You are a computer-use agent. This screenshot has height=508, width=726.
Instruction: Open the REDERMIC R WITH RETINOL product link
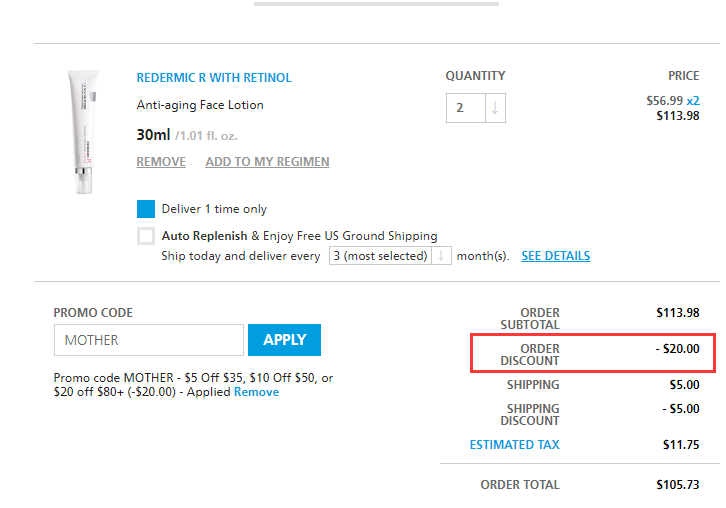click(214, 78)
